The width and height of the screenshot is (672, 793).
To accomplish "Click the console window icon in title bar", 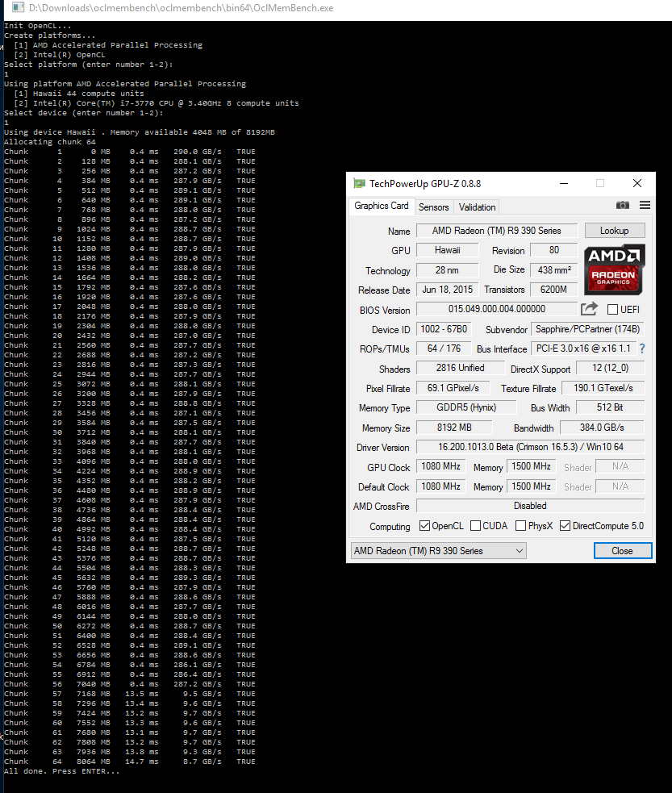I will pos(18,7).
